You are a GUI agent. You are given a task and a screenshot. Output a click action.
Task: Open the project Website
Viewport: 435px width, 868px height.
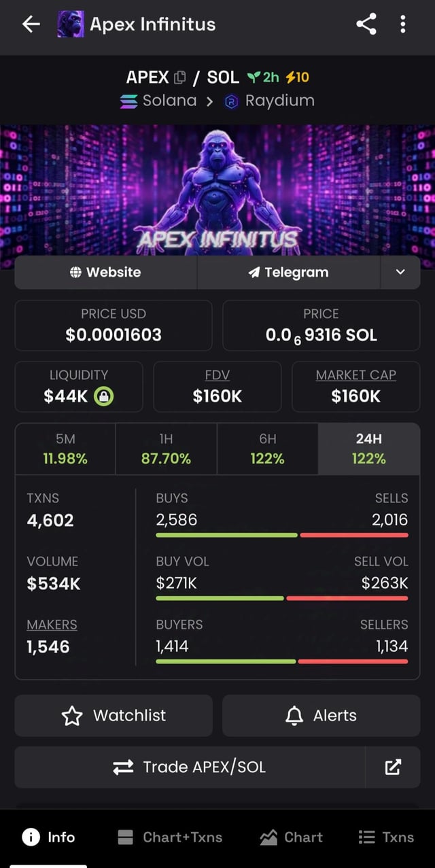[x=105, y=273]
